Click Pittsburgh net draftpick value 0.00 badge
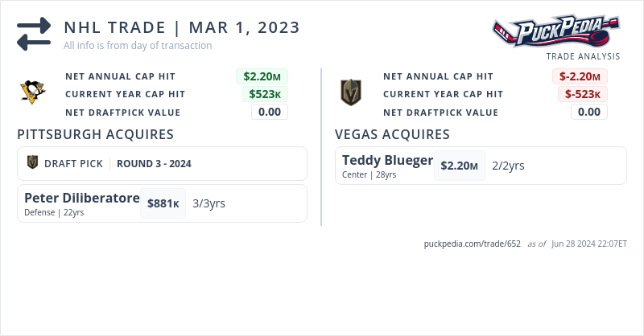 pyautogui.click(x=270, y=112)
